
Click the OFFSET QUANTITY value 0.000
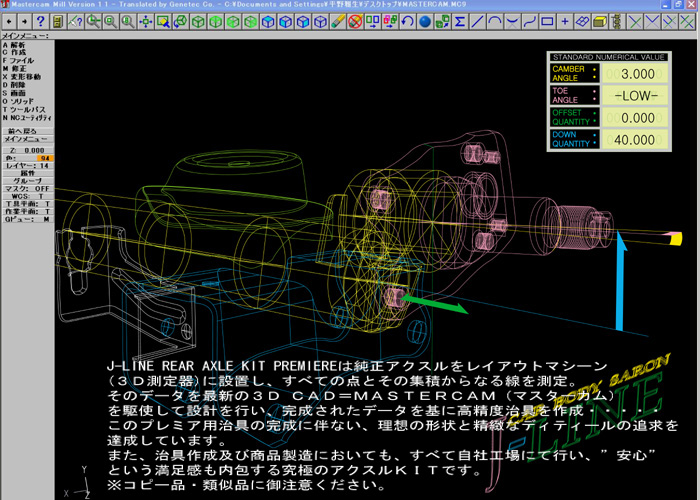(x=635, y=118)
